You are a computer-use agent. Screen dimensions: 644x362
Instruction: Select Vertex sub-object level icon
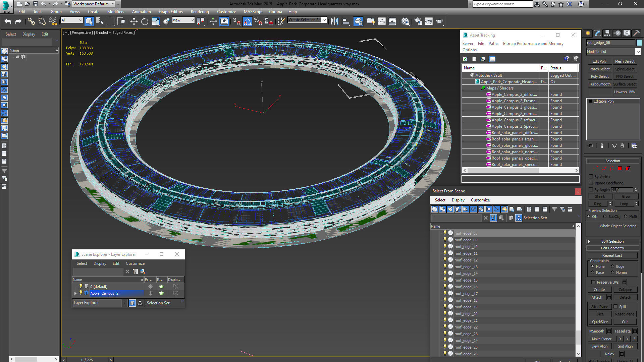pos(596,168)
